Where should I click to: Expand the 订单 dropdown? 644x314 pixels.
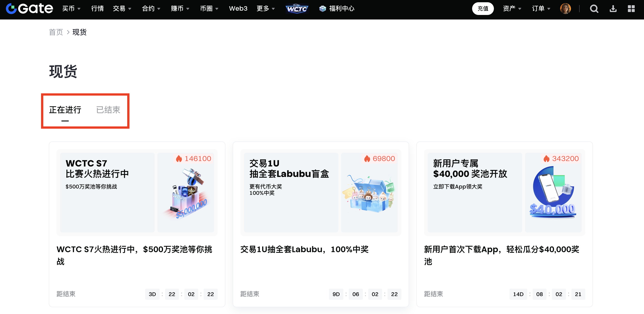click(x=541, y=9)
